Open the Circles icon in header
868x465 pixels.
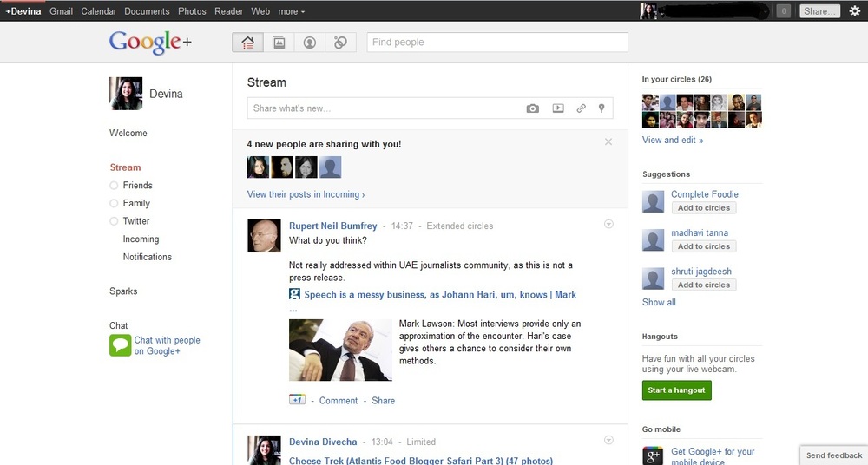(340, 43)
